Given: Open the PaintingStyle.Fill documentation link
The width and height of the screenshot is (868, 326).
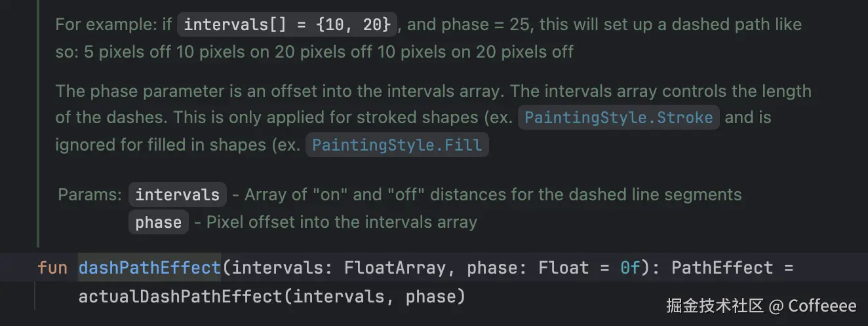Looking at the screenshot, I should (397, 145).
